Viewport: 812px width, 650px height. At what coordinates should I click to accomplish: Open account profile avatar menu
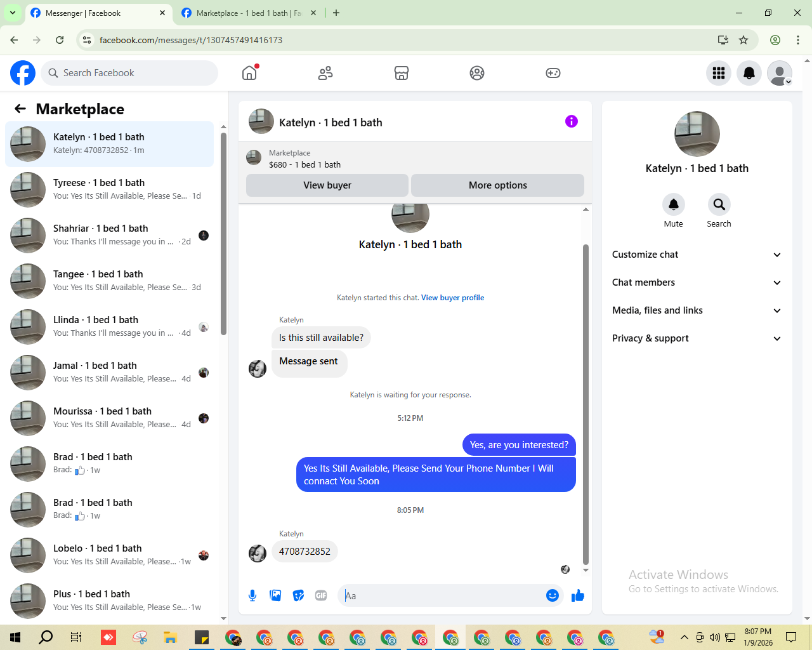click(x=780, y=73)
